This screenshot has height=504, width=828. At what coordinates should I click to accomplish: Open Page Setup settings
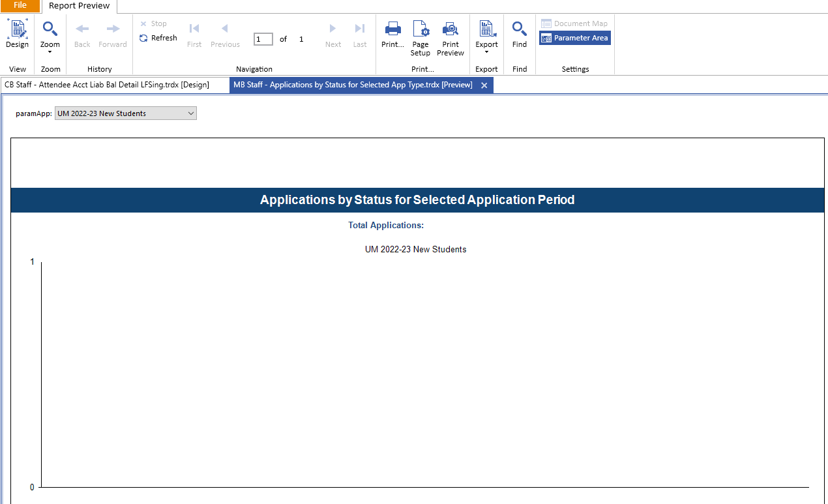pyautogui.click(x=421, y=30)
